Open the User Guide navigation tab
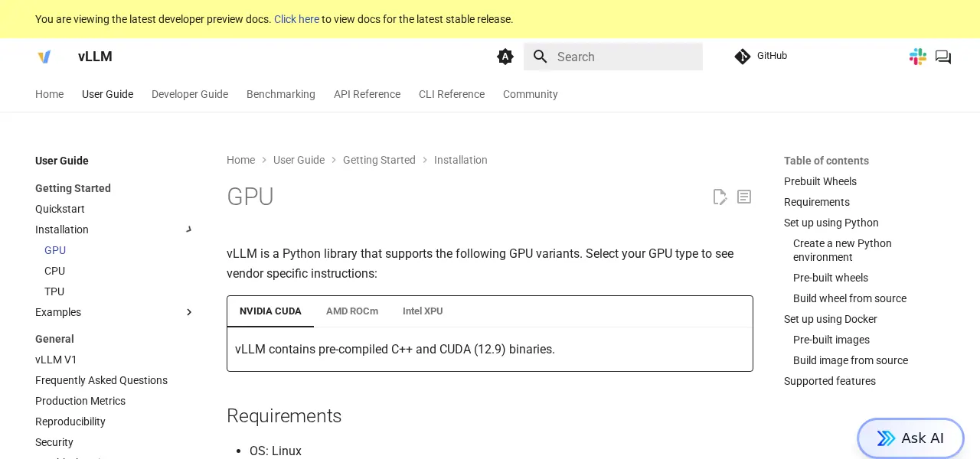 (x=107, y=94)
